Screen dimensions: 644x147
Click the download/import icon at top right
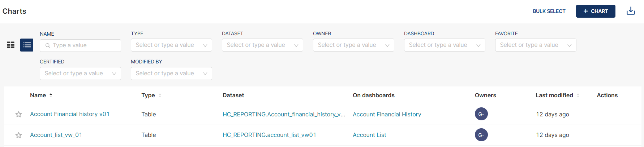tap(631, 11)
